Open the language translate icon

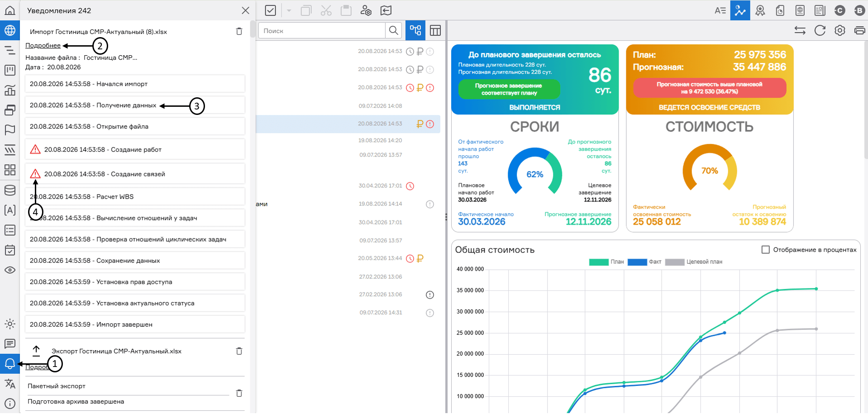click(10, 384)
